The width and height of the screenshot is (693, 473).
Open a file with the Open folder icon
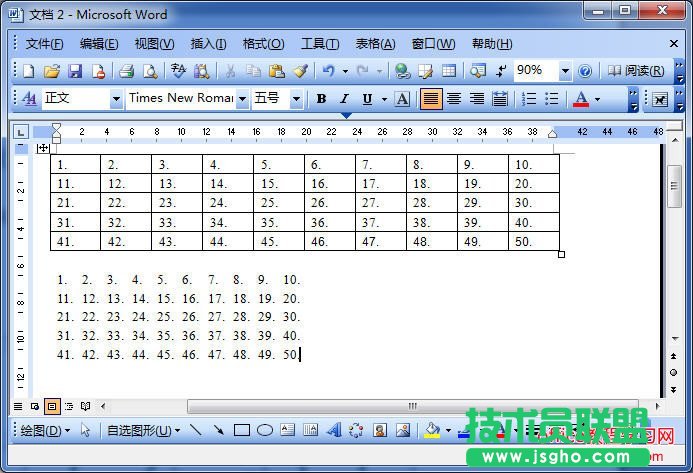pos(52,71)
